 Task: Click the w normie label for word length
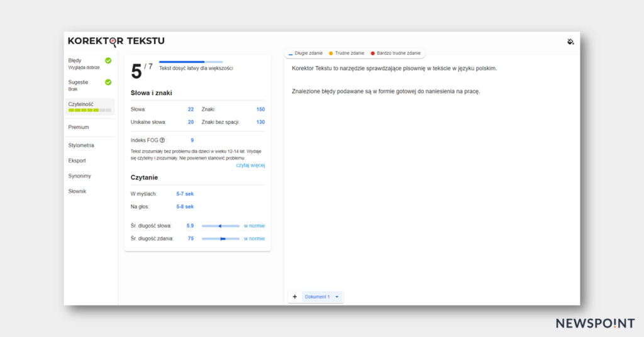pyautogui.click(x=254, y=226)
